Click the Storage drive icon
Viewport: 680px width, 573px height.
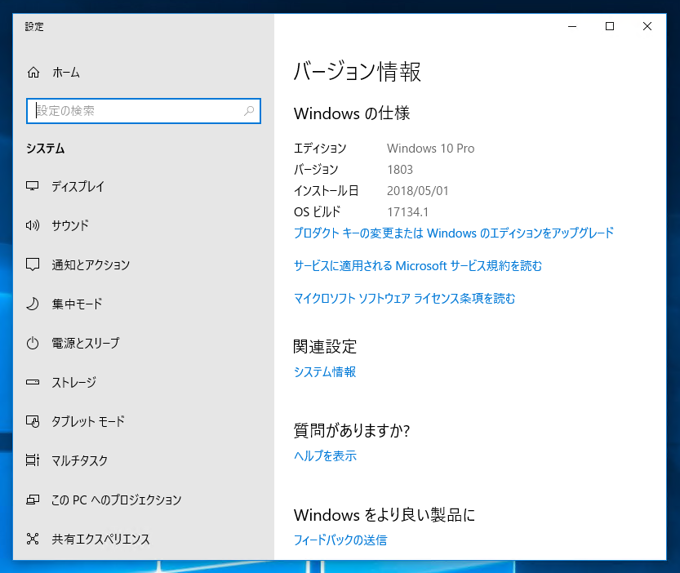tap(33, 382)
